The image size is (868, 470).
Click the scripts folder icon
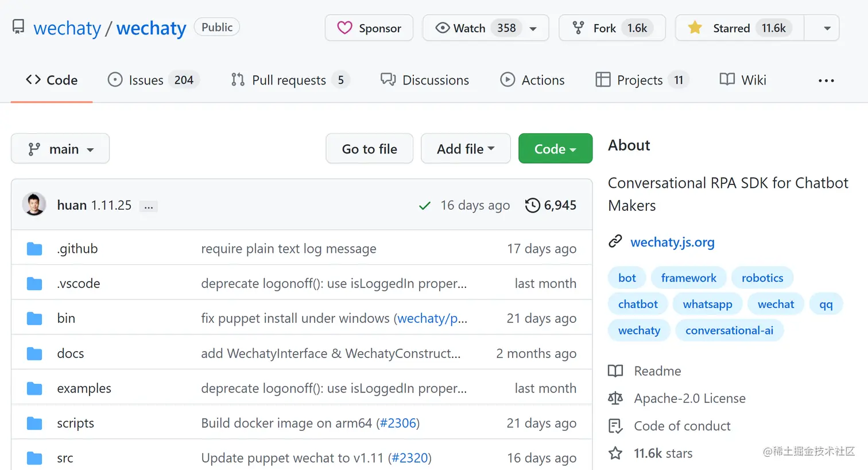(34, 423)
